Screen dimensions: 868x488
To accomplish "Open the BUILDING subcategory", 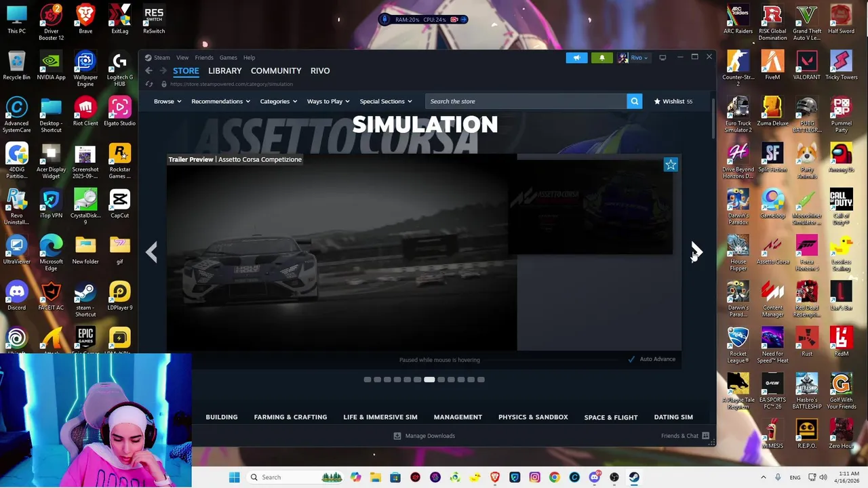I will click(x=222, y=417).
